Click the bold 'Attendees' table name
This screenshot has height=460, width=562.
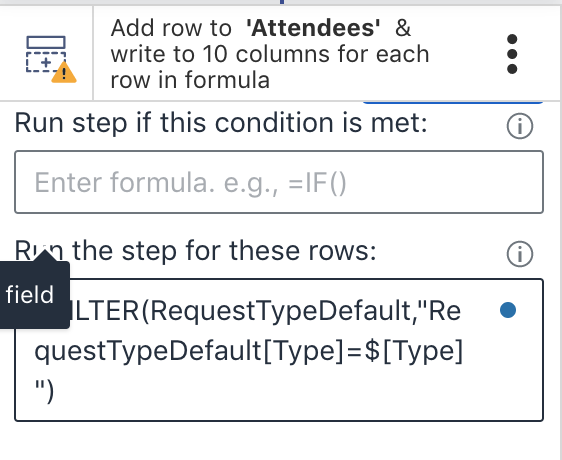click(313, 28)
